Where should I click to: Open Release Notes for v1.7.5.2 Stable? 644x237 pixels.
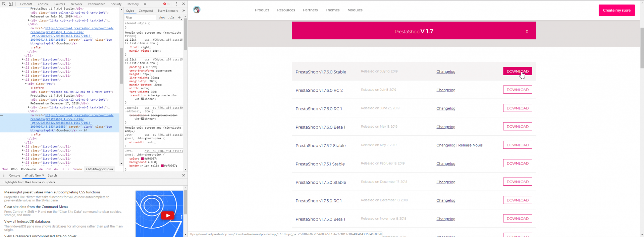(470, 145)
